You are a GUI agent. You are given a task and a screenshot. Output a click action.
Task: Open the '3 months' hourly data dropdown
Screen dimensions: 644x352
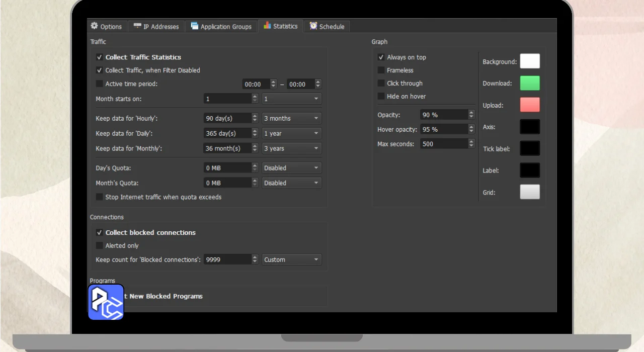click(291, 119)
